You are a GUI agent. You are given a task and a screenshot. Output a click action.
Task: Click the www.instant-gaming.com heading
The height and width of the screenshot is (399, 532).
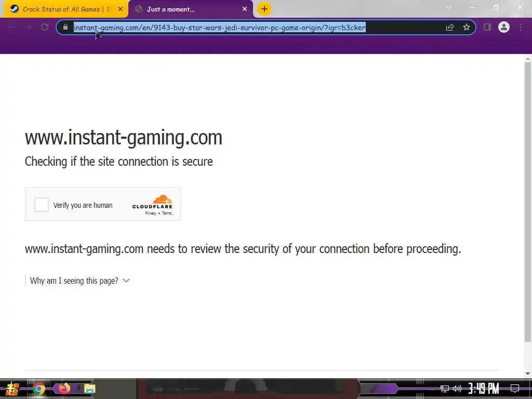point(124,138)
